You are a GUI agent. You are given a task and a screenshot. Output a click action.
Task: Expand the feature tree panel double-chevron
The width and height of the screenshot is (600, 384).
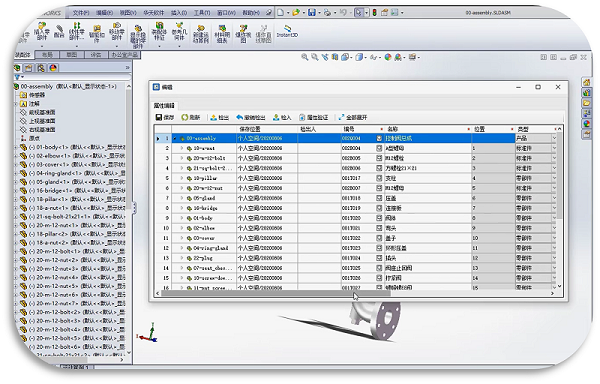(127, 68)
